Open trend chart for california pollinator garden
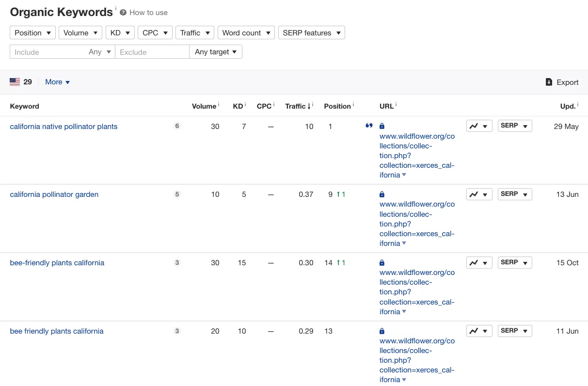588x386 pixels. pyautogui.click(x=479, y=194)
